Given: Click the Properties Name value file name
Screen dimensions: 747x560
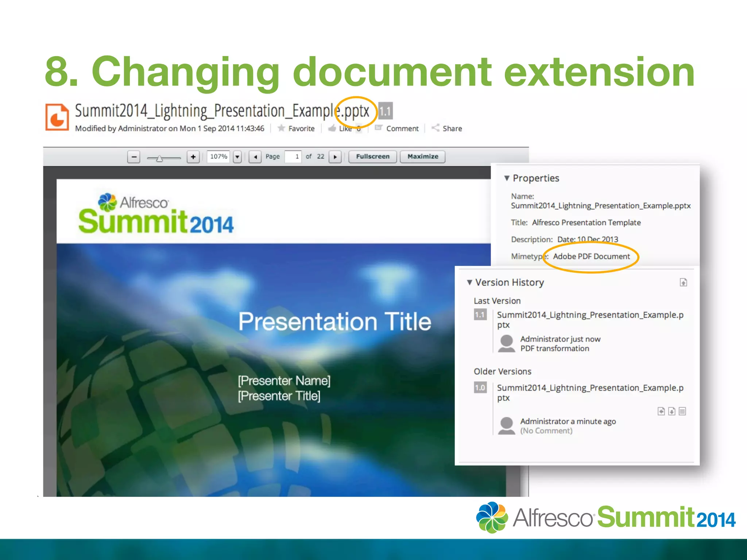Looking at the screenshot, I should (601, 206).
